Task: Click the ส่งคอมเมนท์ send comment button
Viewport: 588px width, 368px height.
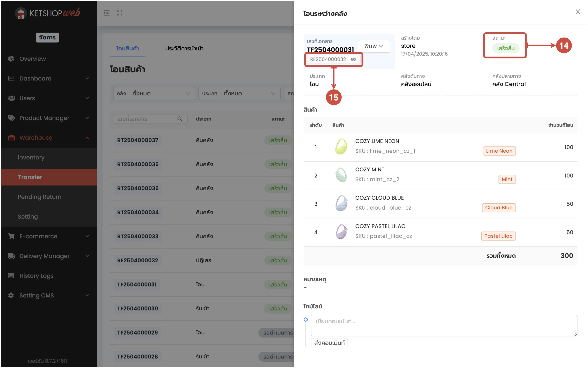Action: click(329, 343)
